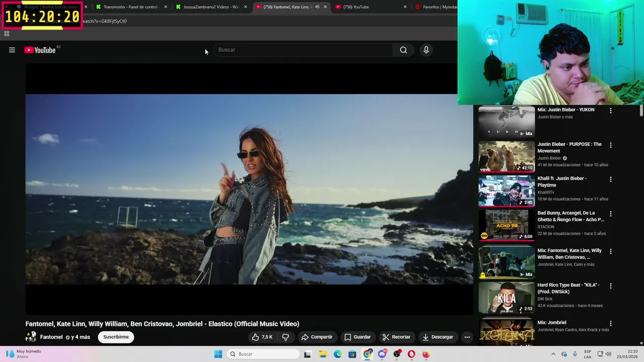The image size is (644, 362).
Task: Click the Guardar save button
Action: pyautogui.click(x=357, y=337)
